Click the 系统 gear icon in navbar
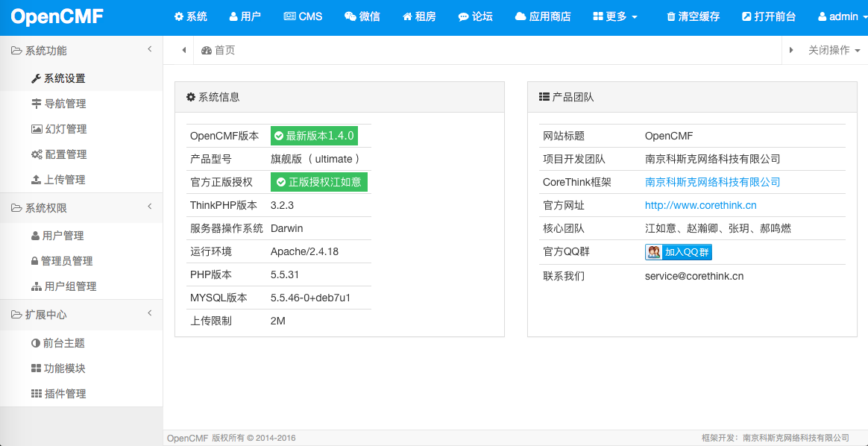Viewport: 868px width, 446px height. 179,16
